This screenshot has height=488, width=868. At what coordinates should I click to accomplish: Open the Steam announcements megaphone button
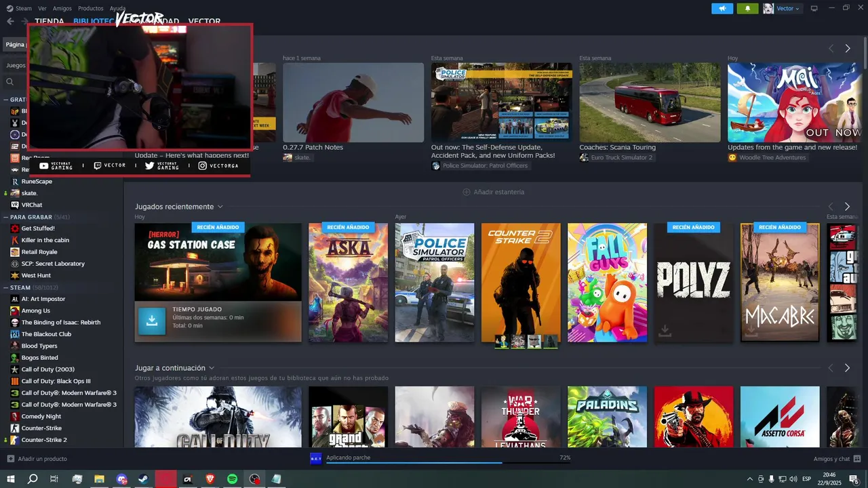point(722,8)
